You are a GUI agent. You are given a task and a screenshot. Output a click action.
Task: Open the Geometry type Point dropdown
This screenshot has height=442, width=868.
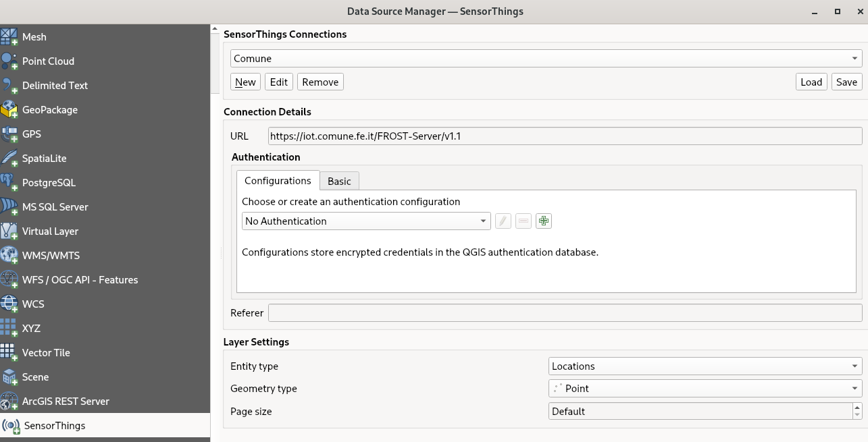705,389
